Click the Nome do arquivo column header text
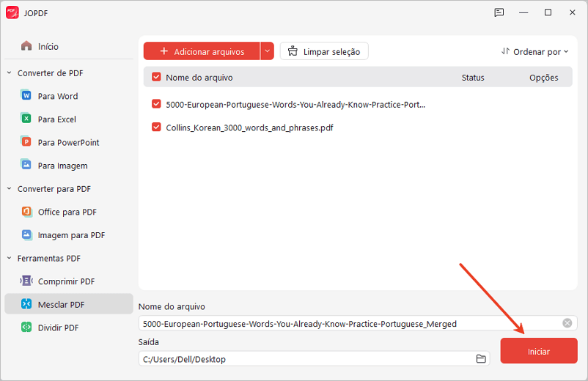 coord(199,78)
